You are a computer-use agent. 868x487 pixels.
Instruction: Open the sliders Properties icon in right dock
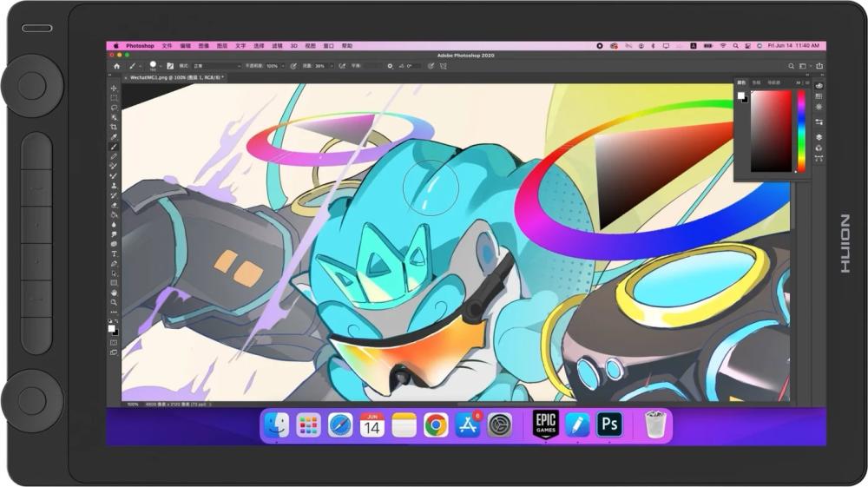point(819,122)
